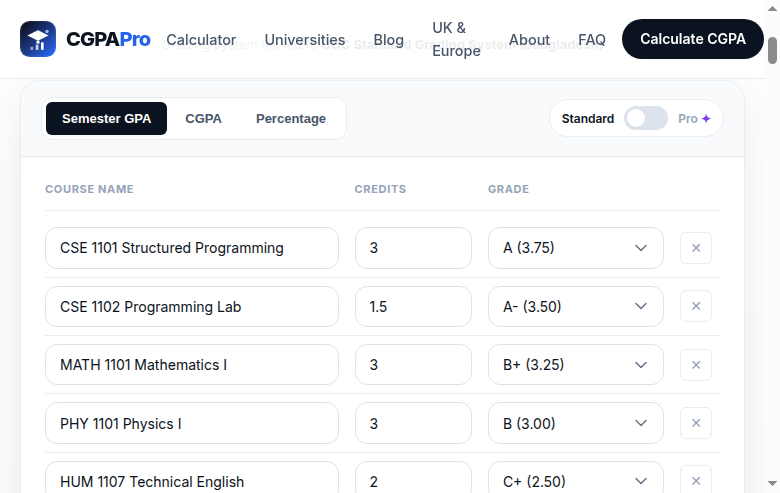
Task: Click the CGPAPro brand name link
Action: click(108, 39)
